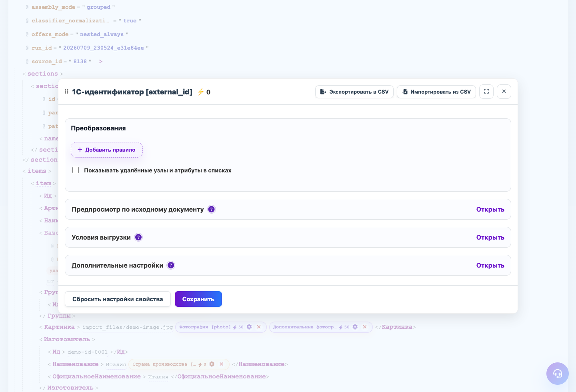
Task: Expand dialog to fullscreen
Action: point(486,92)
